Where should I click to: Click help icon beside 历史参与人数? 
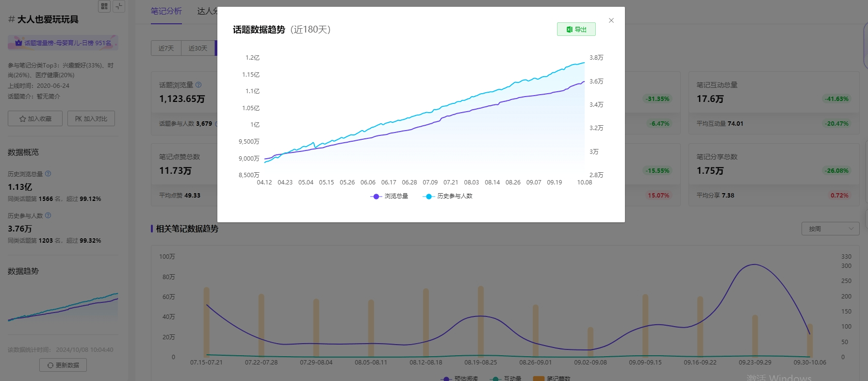48,215
